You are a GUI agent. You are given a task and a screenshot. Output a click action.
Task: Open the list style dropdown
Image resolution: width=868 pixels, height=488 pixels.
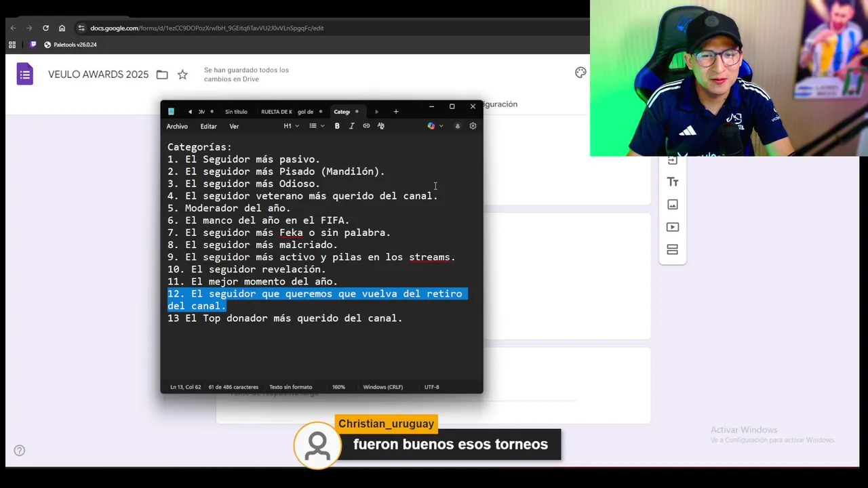click(x=317, y=126)
